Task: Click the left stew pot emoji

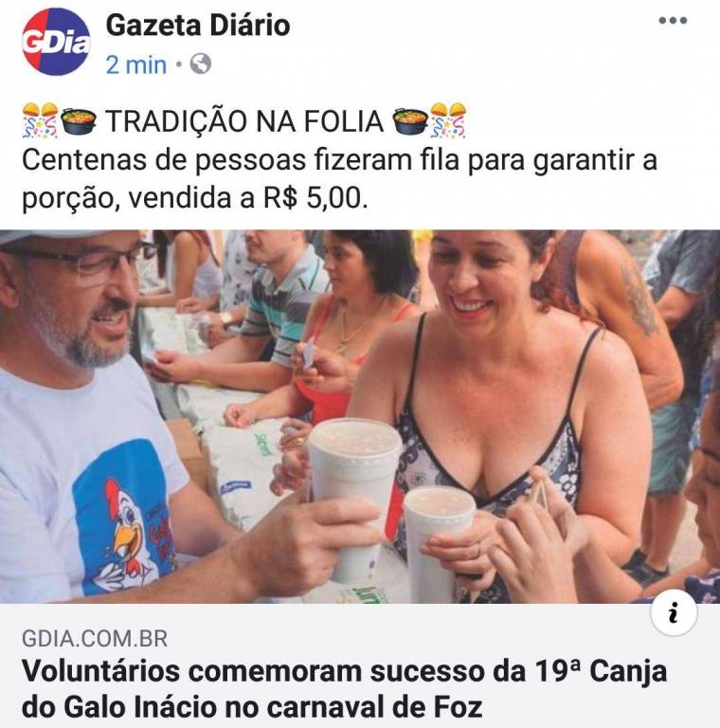Action: (x=79, y=120)
